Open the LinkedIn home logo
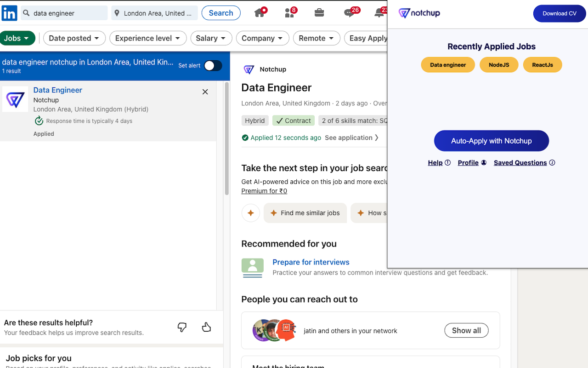The image size is (588, 368). [9, 13]
